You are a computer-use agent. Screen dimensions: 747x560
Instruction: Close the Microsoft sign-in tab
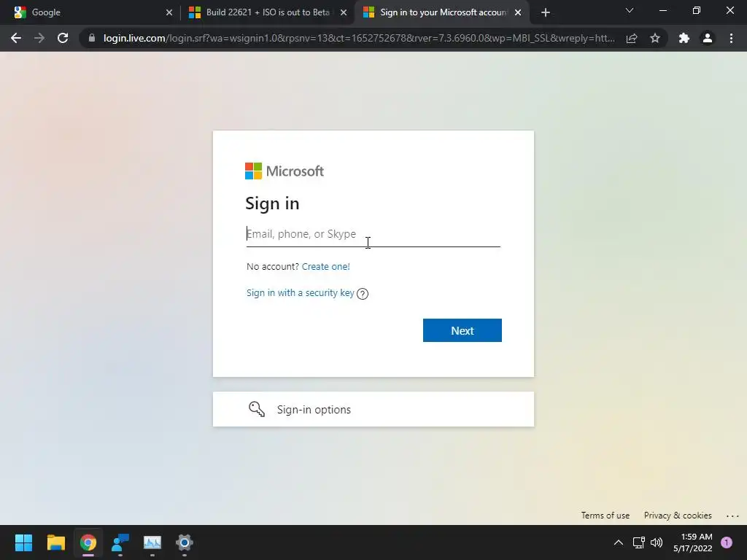point(518,12)
